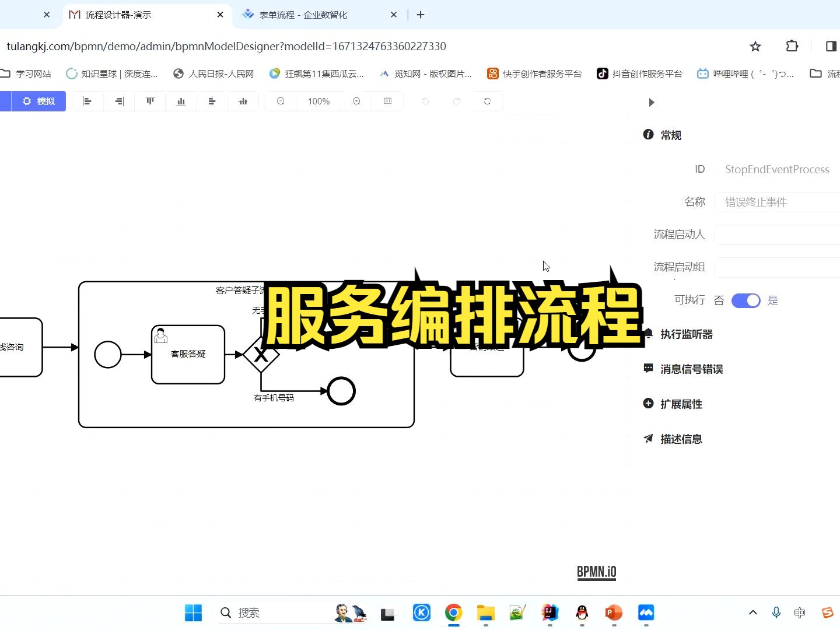This screenshot has width=840, height=630.
Task: Select the end event below the gateway
Action: (x=341, y=391)
